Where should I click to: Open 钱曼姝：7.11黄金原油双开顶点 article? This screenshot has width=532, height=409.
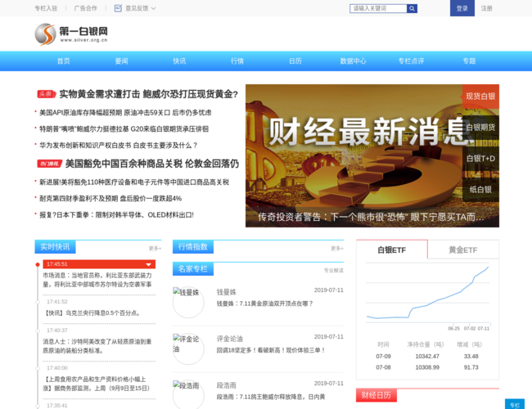pyautogui.click(x=264, y=303)
